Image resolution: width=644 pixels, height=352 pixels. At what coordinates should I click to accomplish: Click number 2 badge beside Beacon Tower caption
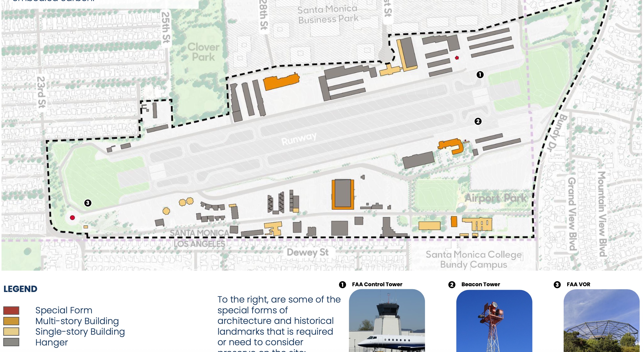click(x=452, y=285)
